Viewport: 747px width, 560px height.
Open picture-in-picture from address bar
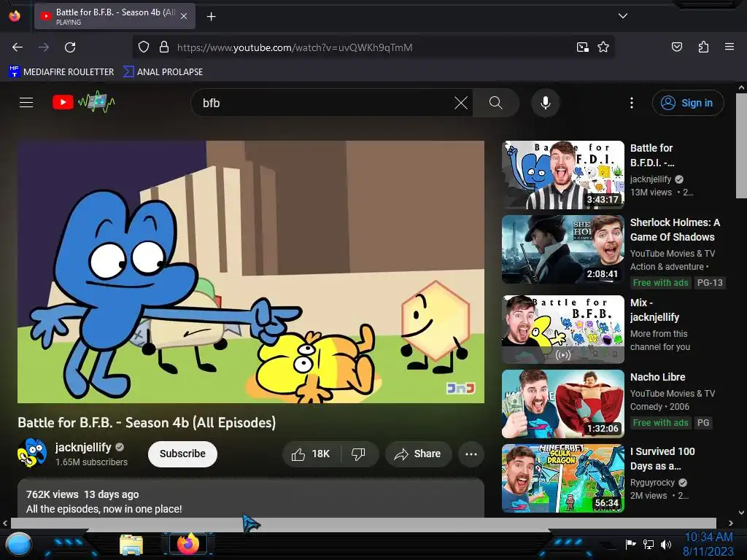coord(582,47)
